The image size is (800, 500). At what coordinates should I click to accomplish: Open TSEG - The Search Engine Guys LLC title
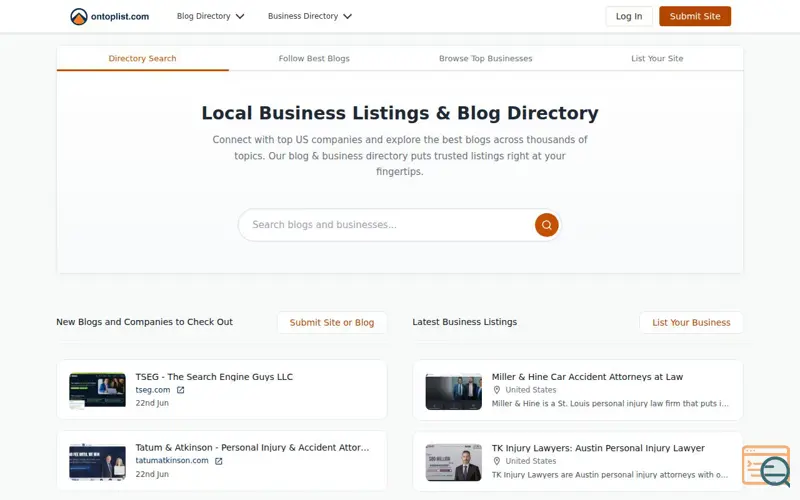coord(214,377)
